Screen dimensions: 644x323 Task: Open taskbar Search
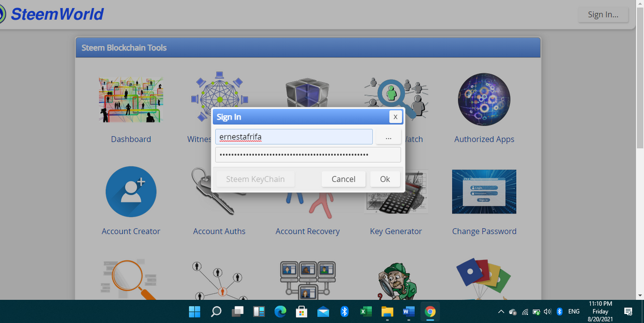(x=216, y=312)
